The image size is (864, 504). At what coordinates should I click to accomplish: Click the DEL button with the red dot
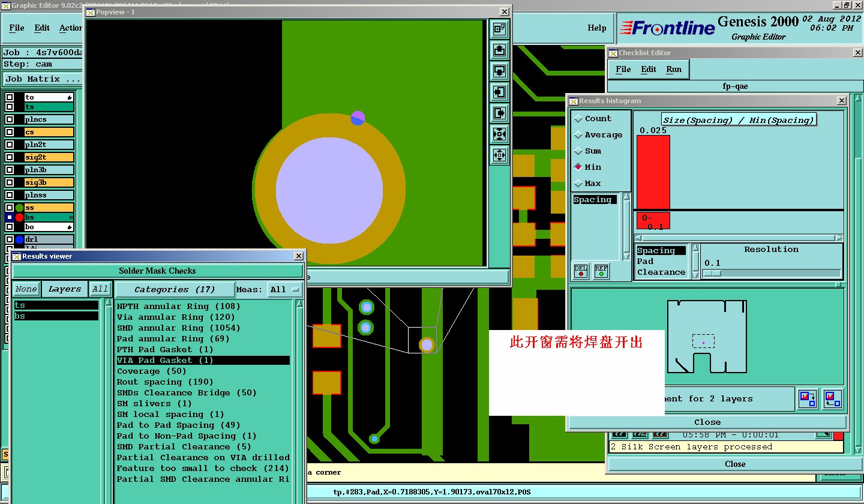click(581, 271)
